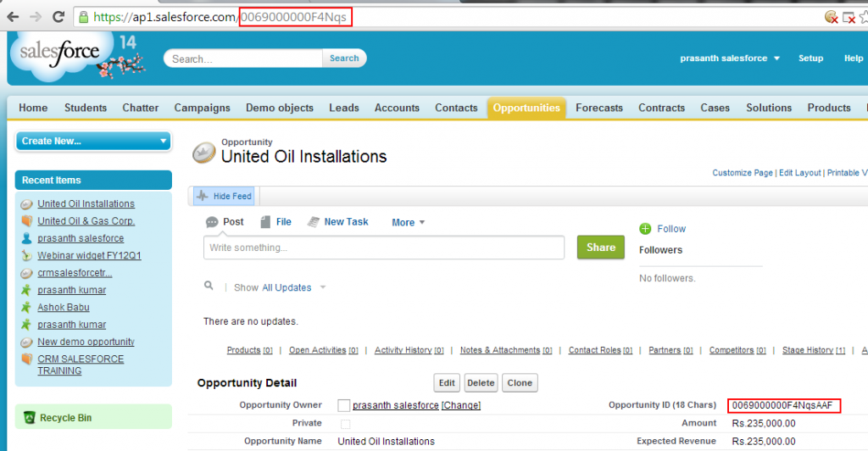868x451 pixels.
Task: Click the Hide Feed pulse icon
Action: [x=203, y=196]
